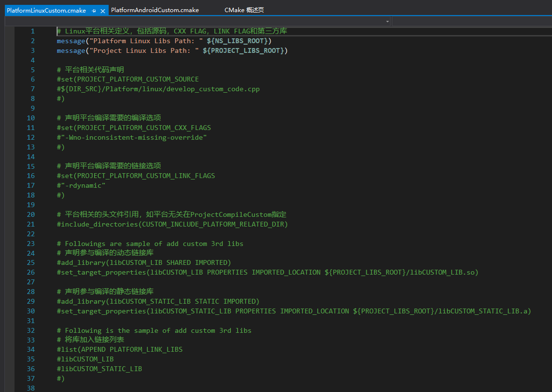Click line number 1 in the gutter

[x=32, y=31]
